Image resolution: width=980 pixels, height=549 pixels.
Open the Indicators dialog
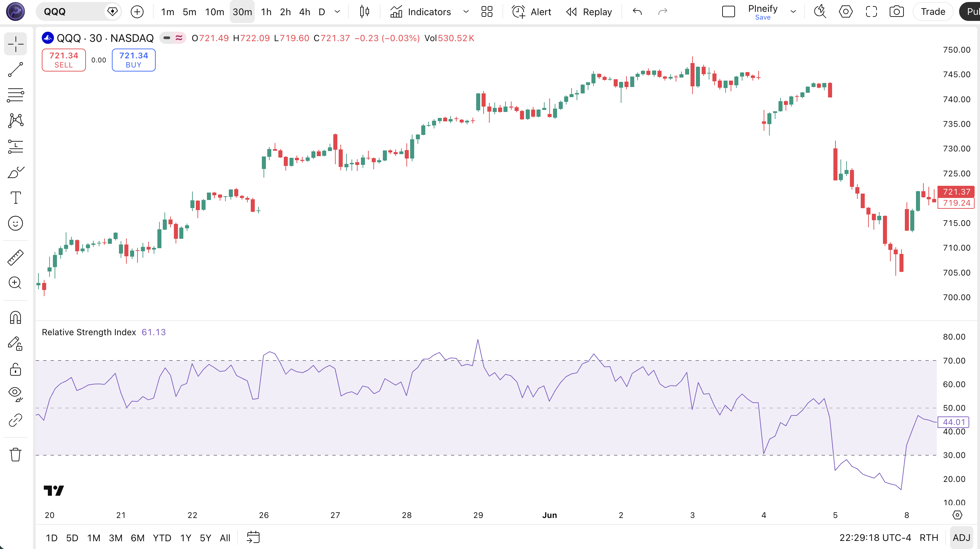421,12
